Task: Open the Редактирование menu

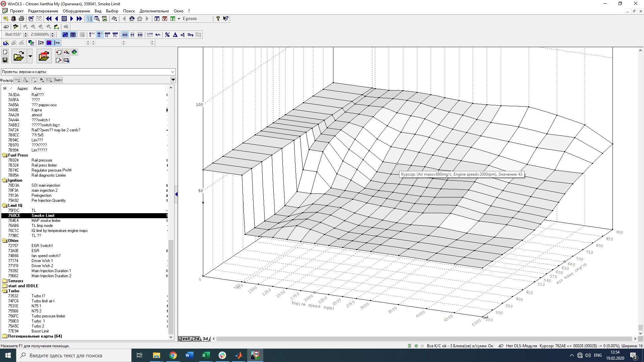Action: (x=43, y=11)
